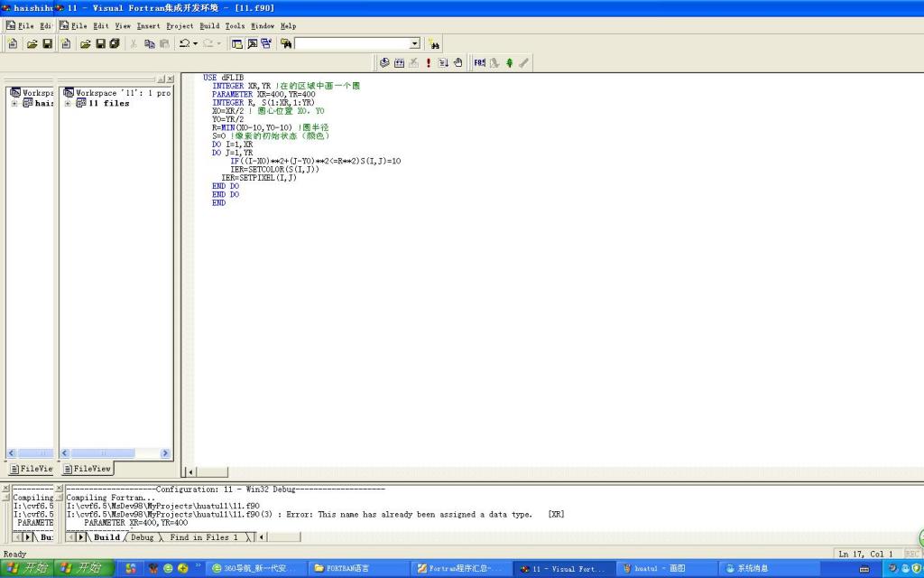Open the Help menu
The width and height of the screenshot is (924, 578).
[288, 26]
